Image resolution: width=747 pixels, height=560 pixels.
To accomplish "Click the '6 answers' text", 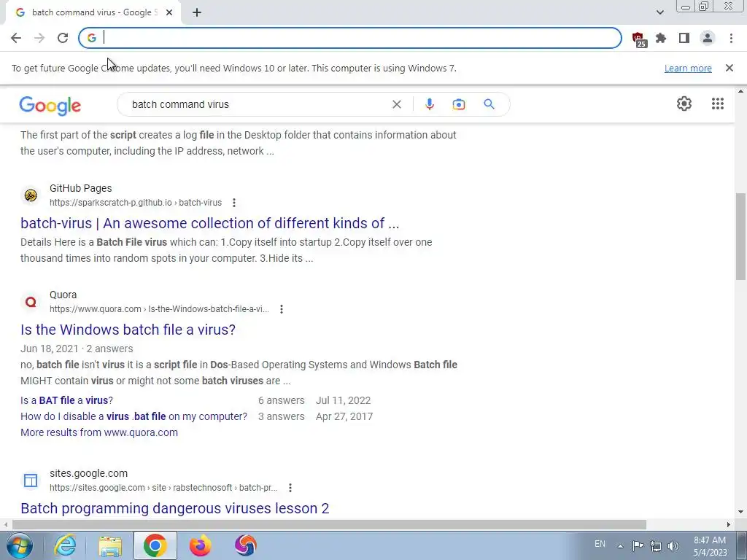I will [281, 400].
